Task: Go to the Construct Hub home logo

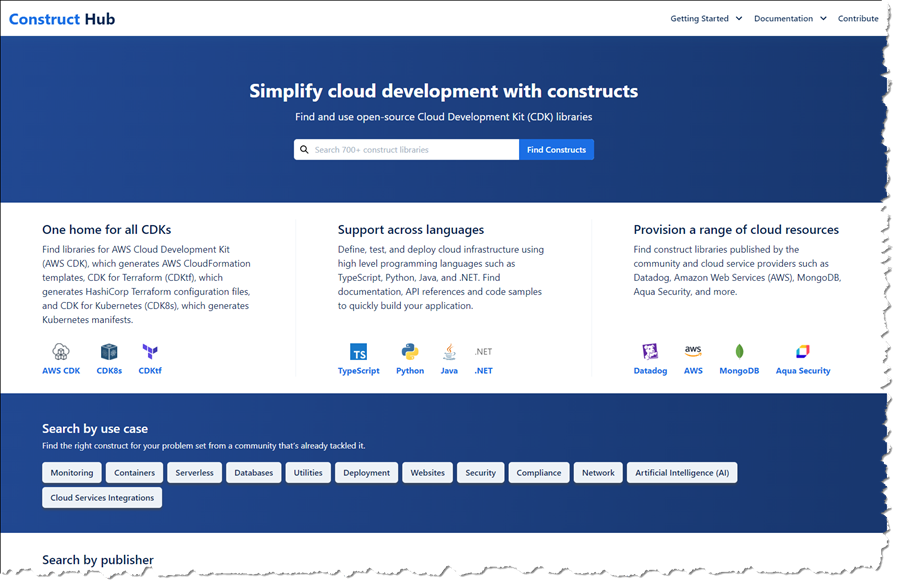Action: (x=62, y=19)
